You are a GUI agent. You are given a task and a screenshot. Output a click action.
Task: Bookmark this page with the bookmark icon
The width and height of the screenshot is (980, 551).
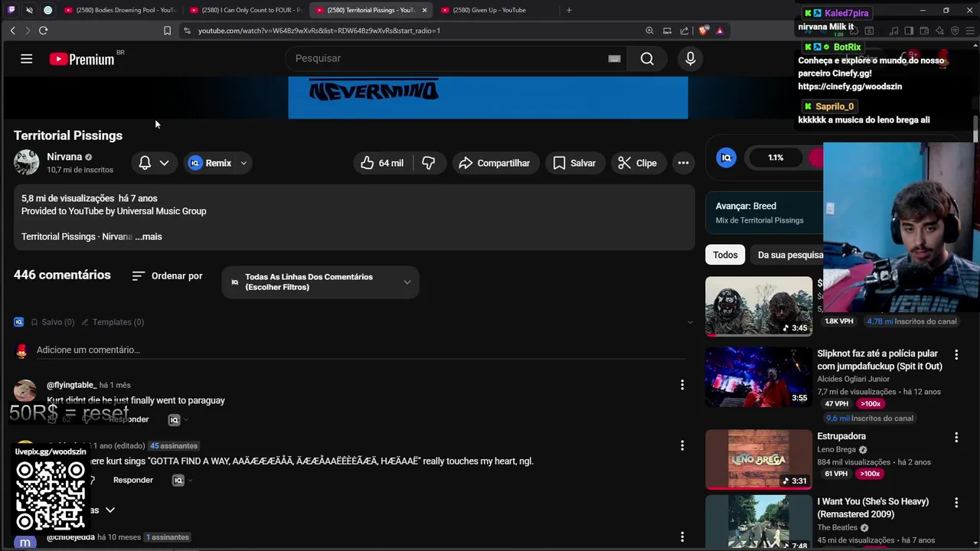point(167,31)
